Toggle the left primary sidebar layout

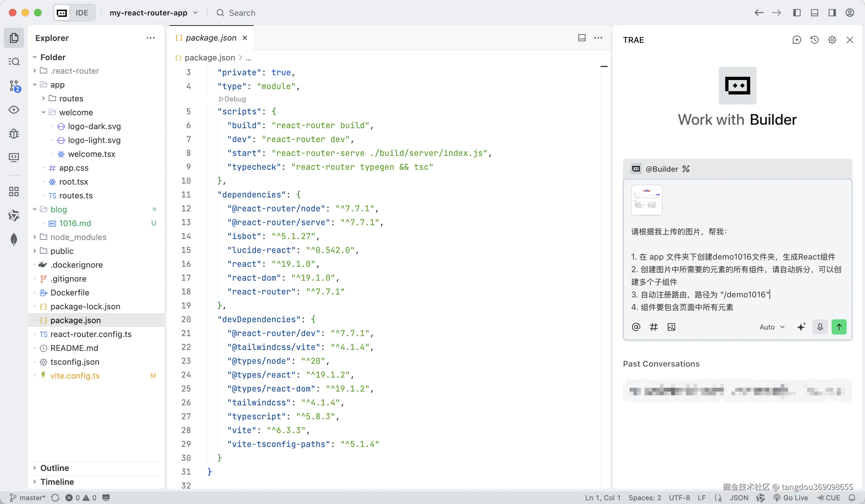click(x=797, y=13)
